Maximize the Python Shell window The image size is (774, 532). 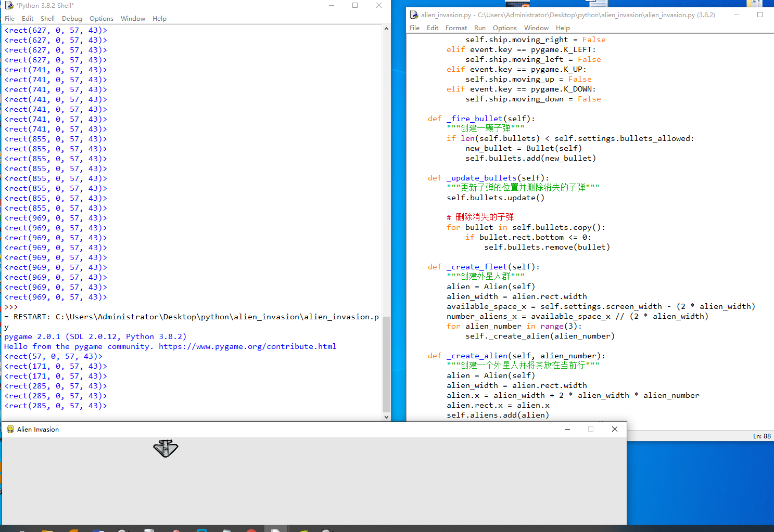coord(355,5)
